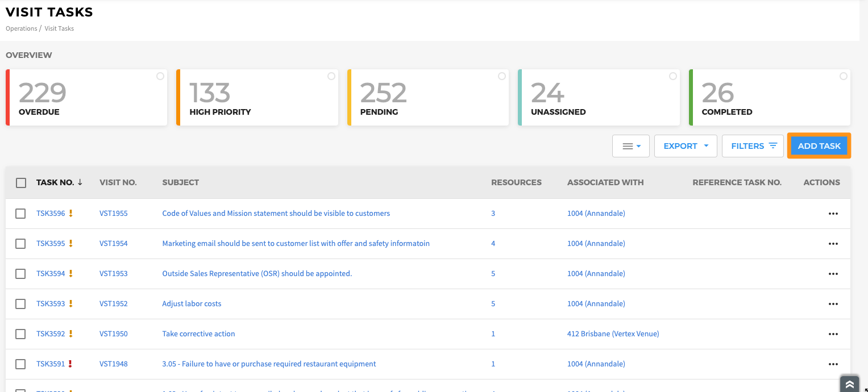
Task: Open actions menu for TSK3592 row
Action: (833, 334)
